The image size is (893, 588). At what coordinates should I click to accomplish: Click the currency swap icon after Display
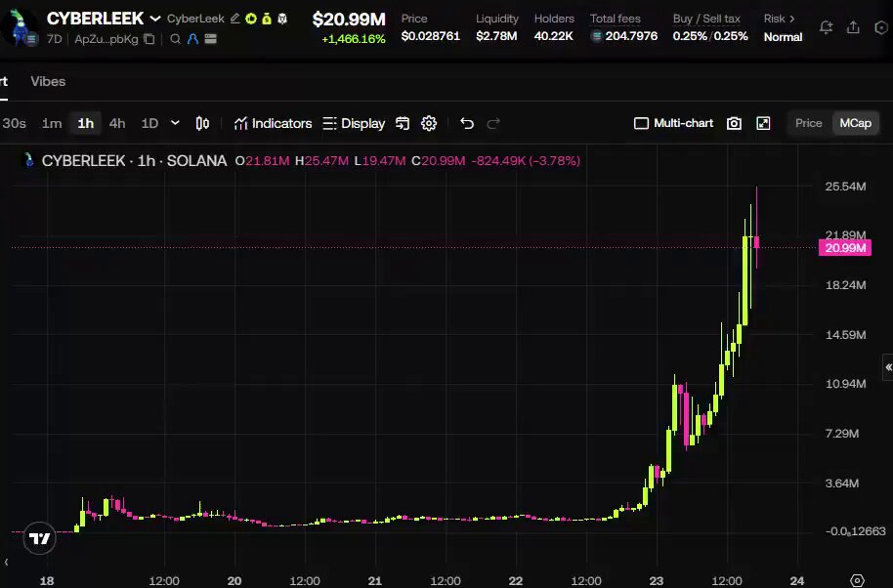pyautogui.click(x=403, y=123)
